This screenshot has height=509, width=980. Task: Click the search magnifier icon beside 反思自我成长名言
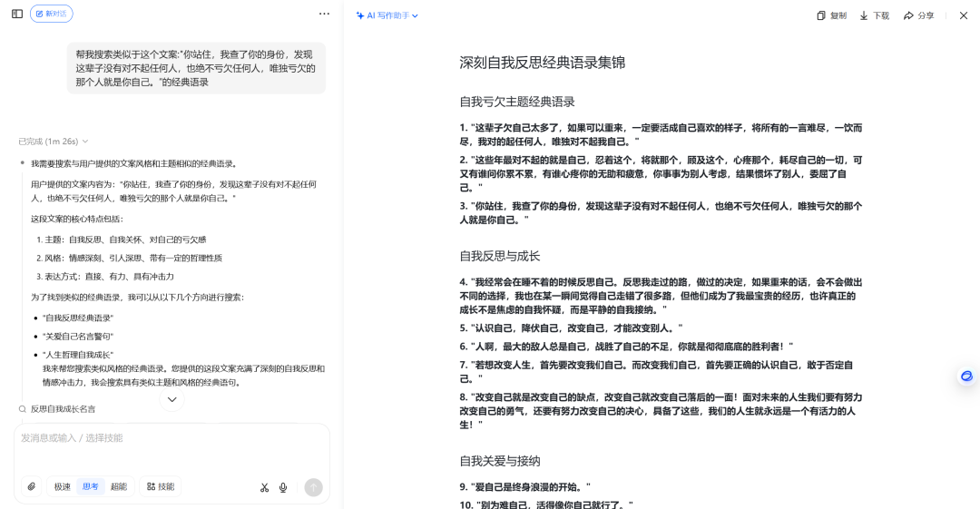(23, 409)
